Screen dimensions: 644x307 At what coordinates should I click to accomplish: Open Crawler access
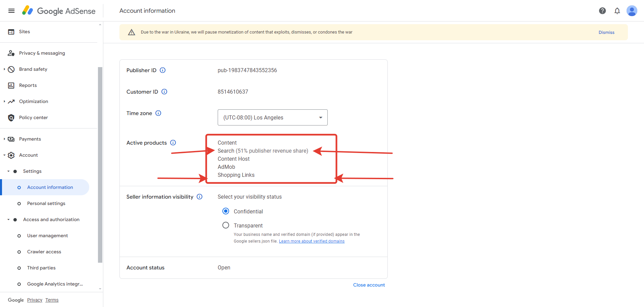coord(44,252)
